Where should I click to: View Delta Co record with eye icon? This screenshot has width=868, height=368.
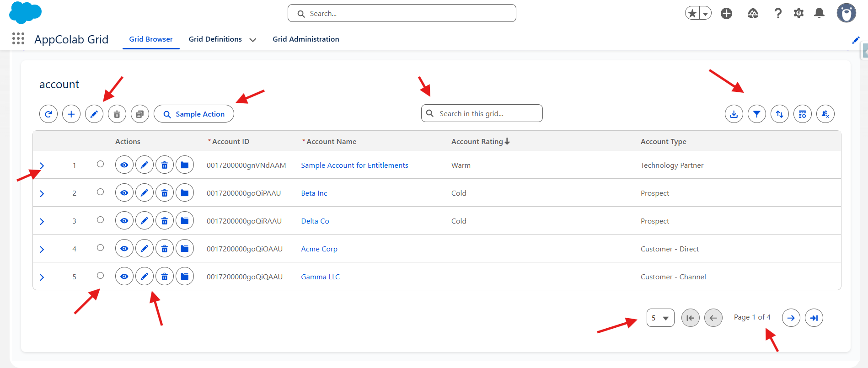[x=124, y=221]
